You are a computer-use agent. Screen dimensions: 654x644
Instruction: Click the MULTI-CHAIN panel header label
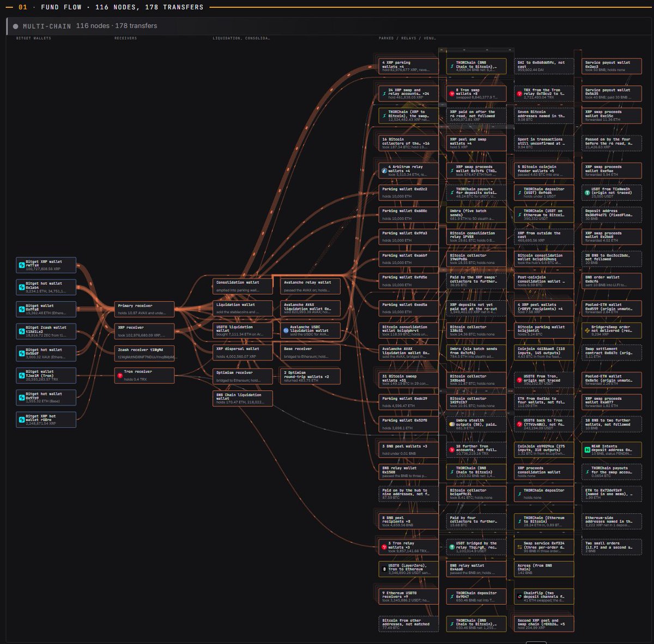click(x=47, y=26)
